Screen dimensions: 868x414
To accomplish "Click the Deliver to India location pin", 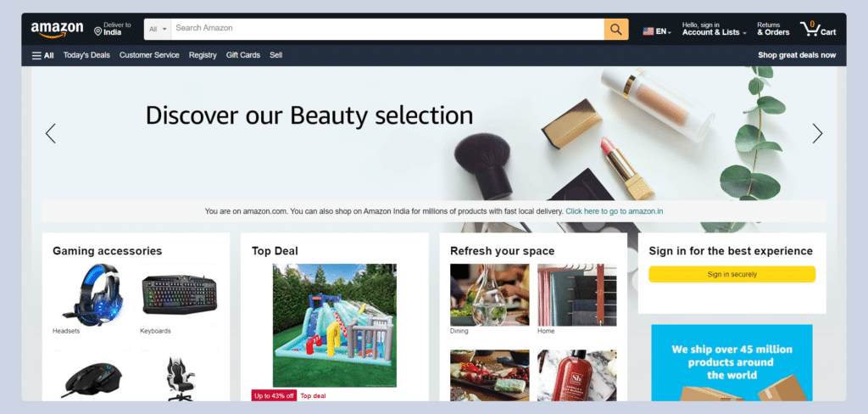I will coord(98,31).
